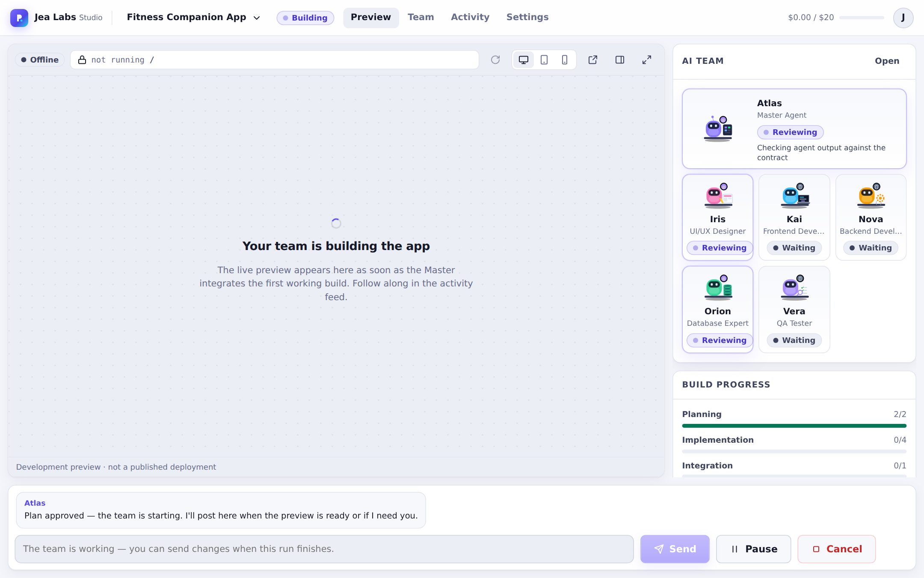
Task: Open preview in new window icon
Action: [593, 60]
